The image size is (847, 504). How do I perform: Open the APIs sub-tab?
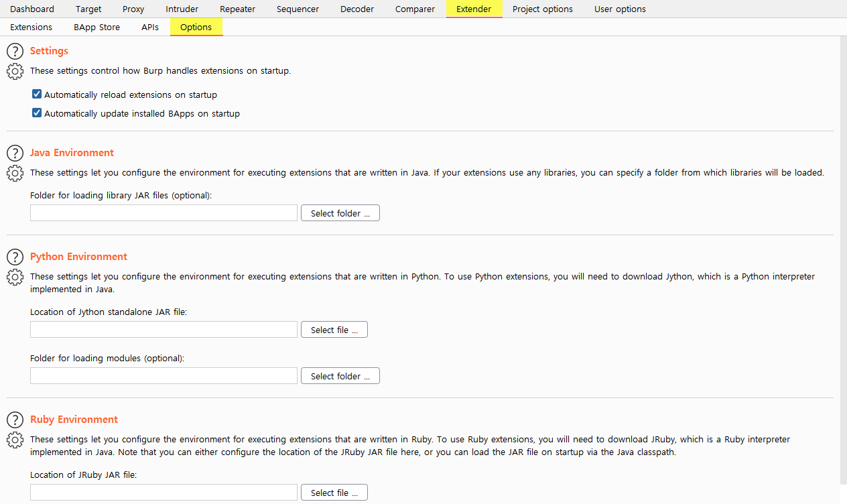tap(150, 27)
